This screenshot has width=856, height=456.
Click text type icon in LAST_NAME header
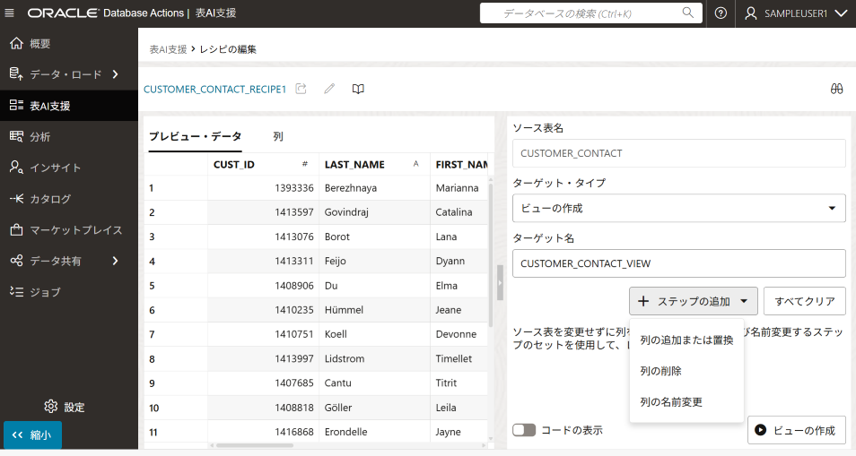click(416, 164)
